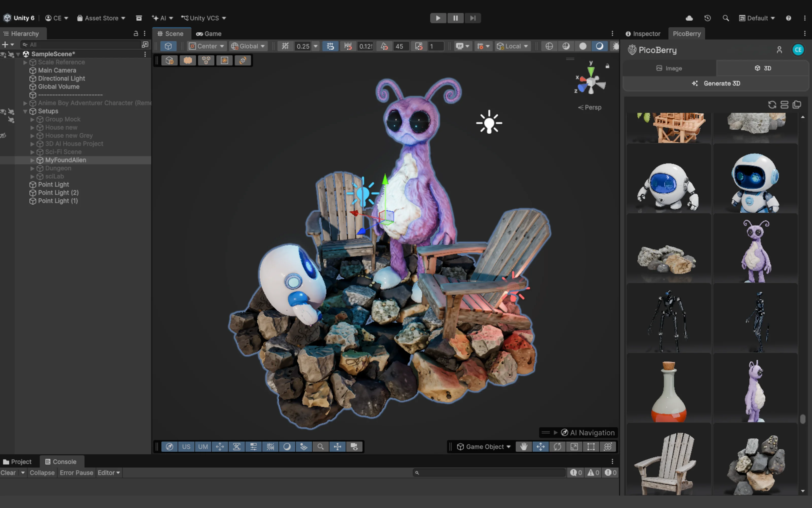
Task: Toggle Error Pause in the Console
Action: pyautogui.click(x=76, y=473)
